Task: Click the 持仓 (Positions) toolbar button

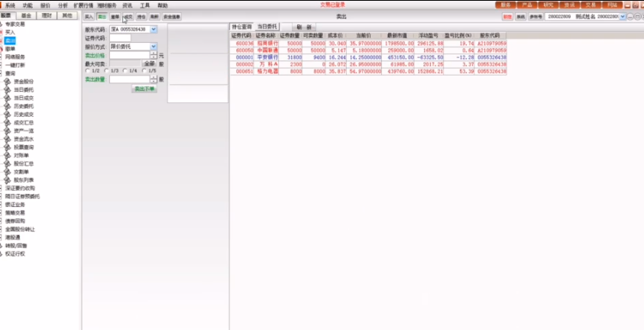Action: click(x=141, y=16)
